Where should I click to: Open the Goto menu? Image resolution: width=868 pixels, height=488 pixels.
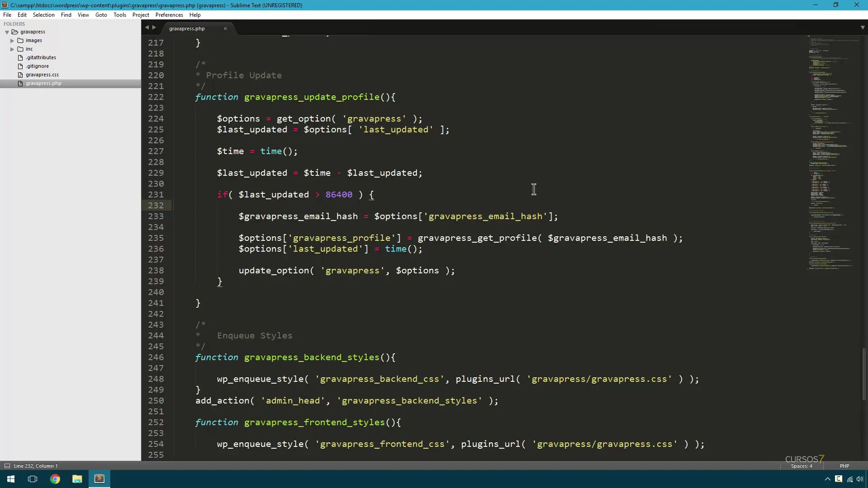point(101,15)
